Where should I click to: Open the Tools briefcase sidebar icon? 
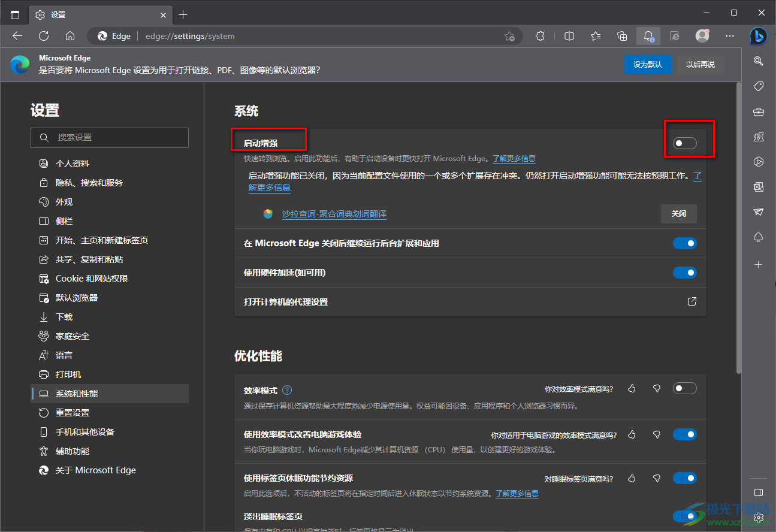759,111
